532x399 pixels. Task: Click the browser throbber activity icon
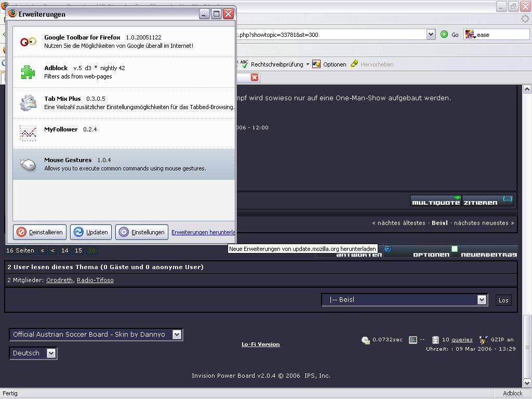pos(525,19)
